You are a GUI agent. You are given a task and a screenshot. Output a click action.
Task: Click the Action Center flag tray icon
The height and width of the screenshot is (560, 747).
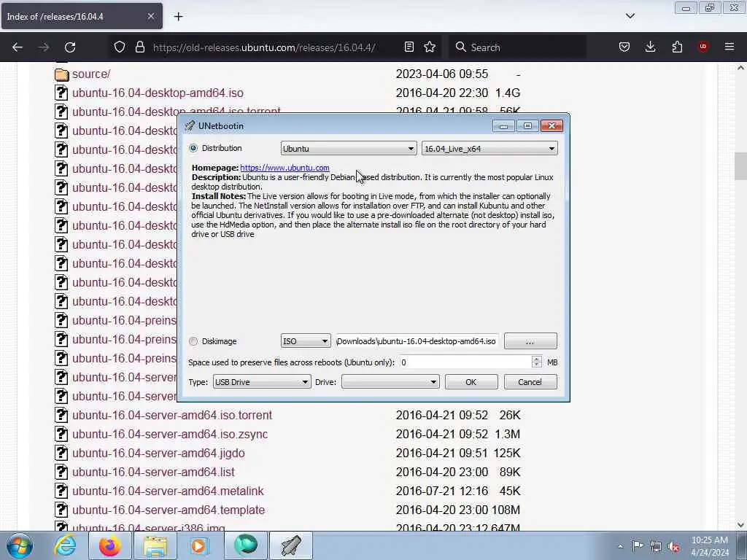tap(638, 545)
